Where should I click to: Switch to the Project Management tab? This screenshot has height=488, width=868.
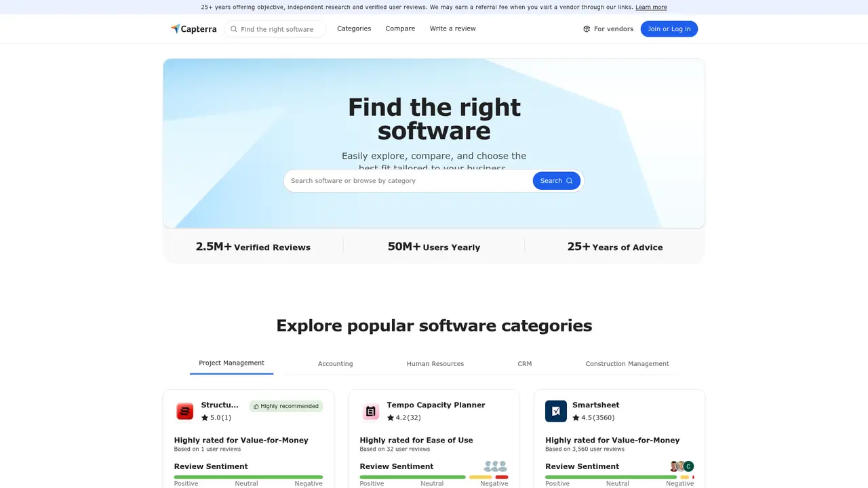tap(232, 363)
